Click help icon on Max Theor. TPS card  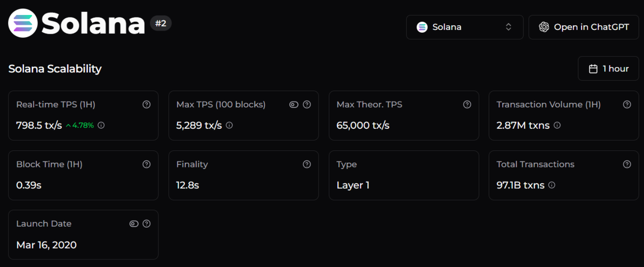pyautogui.click(x=467, y=104)
